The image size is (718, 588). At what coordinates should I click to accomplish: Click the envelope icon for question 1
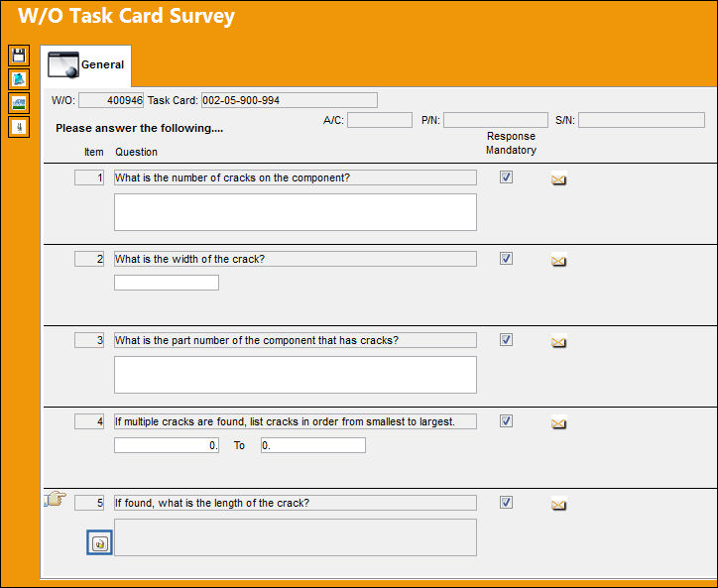[558, 179]
